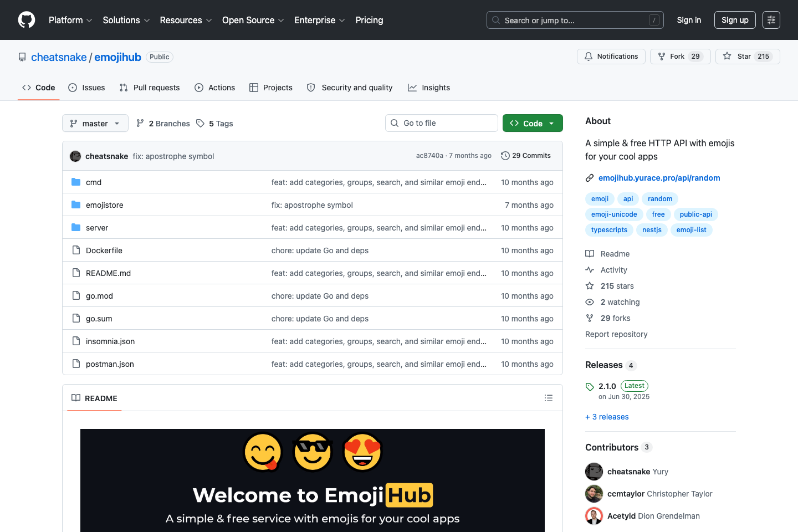Click the Sign up button
The height and width of the screenshot is (532, 798).
[735, 20]
